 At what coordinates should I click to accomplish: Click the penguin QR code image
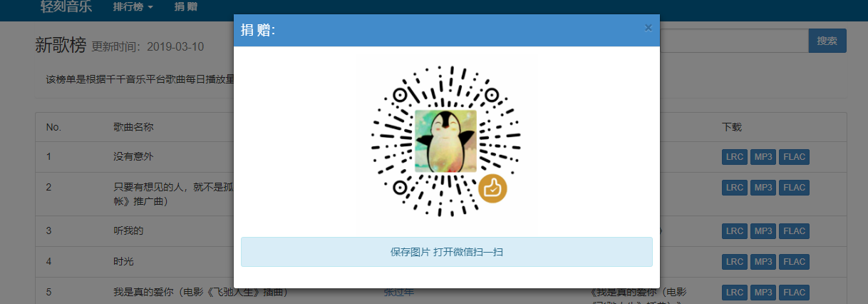click(446, 141)
